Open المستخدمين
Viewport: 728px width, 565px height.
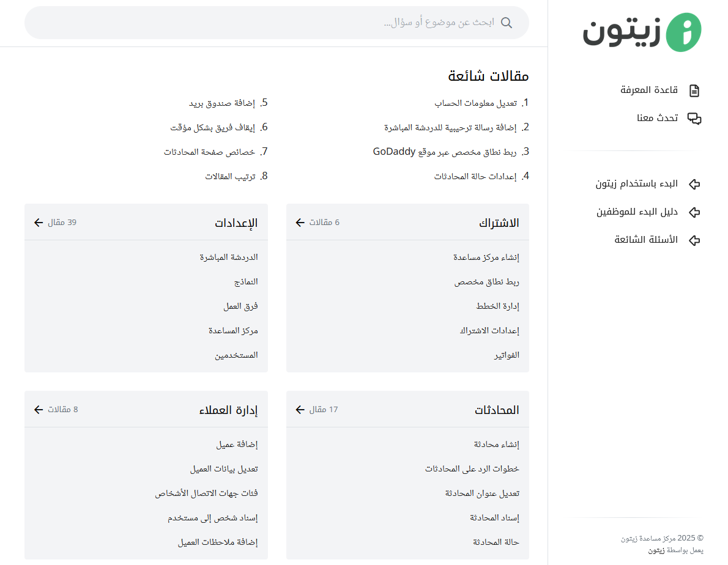[x=236, y=355]
